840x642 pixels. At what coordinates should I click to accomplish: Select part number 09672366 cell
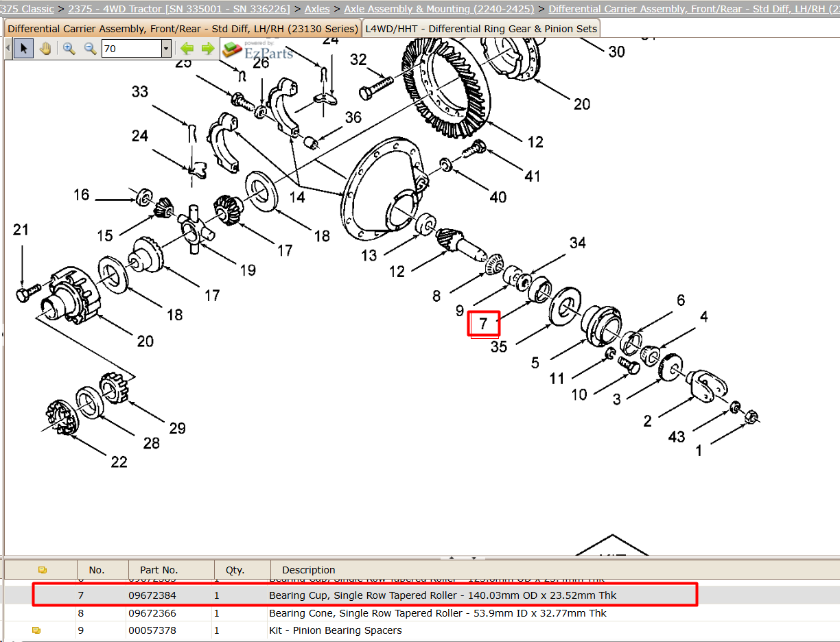click(x=152, y=613)
